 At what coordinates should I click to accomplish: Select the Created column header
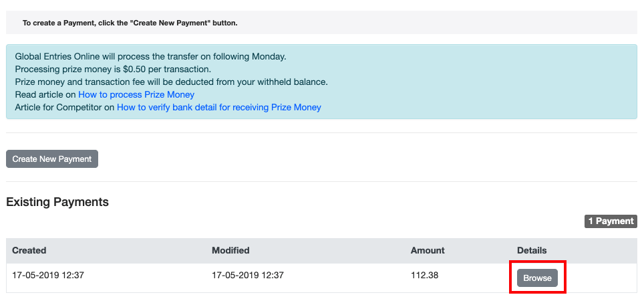click(29, 250)
